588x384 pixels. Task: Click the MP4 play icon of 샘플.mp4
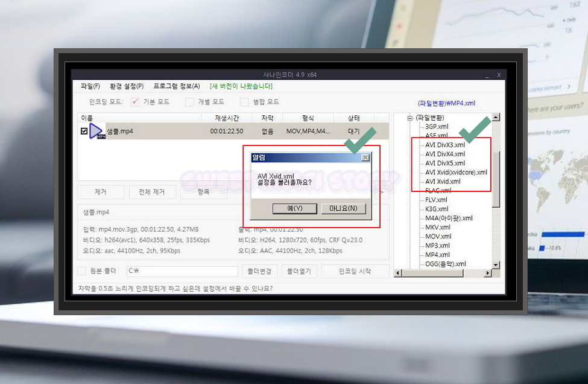pyautogui.click(x=96, y=131)
